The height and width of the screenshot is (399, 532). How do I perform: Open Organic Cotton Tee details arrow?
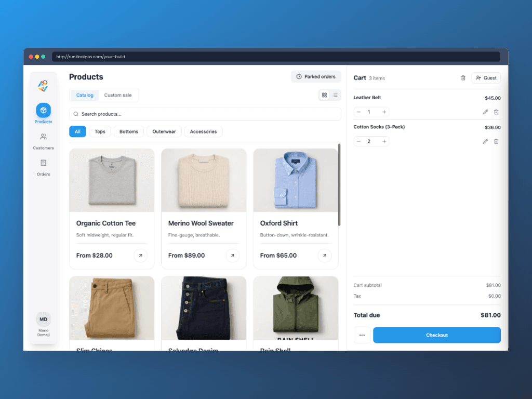tap(140, 256)
